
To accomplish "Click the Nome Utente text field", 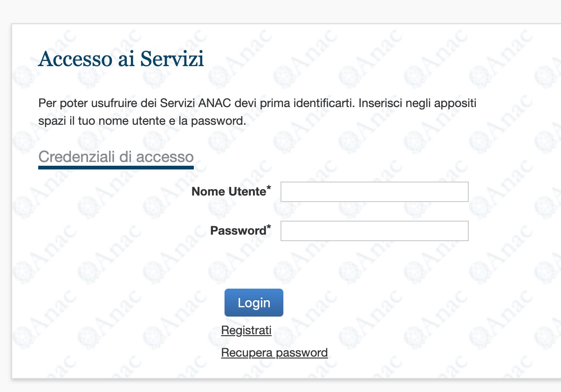I will 375,192.
